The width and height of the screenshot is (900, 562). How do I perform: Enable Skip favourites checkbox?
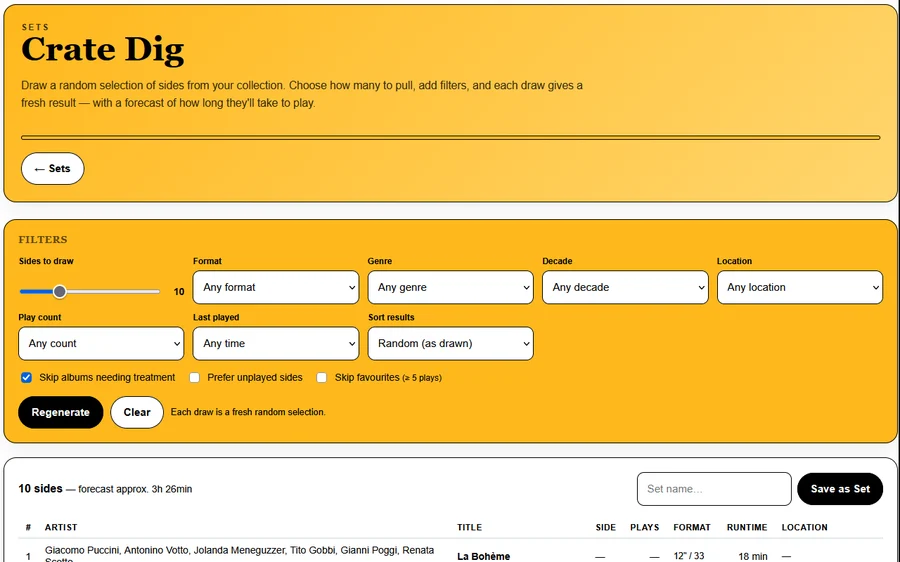[321, 378]
